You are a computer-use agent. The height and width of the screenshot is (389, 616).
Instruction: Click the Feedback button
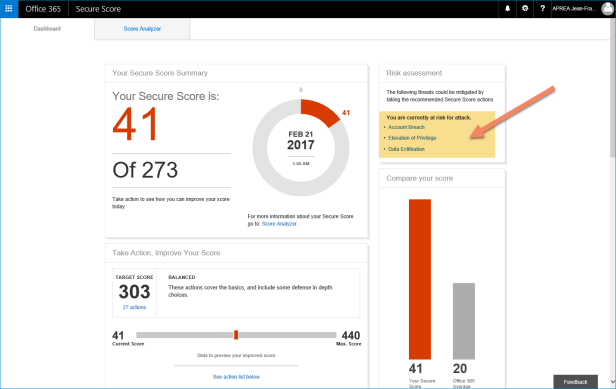click(x=576, y=382)
